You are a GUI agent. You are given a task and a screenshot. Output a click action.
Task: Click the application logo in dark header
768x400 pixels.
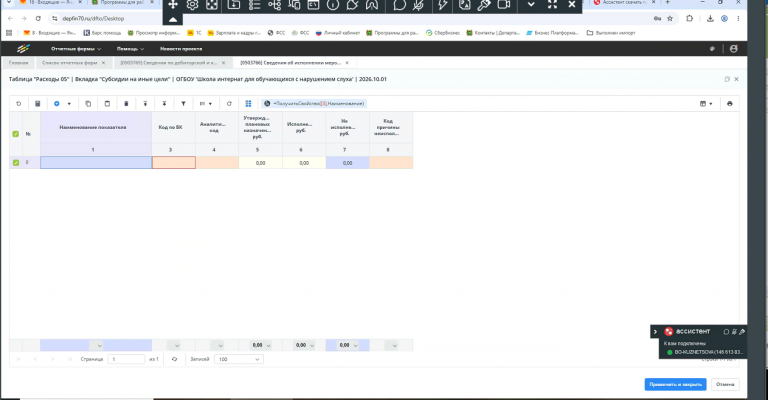pyautogui.click(x=23, y=48)
